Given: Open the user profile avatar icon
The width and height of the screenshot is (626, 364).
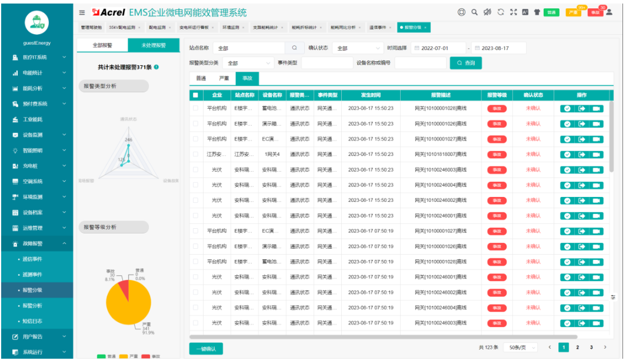Looking at the screenshot, I should coord(610,12).
